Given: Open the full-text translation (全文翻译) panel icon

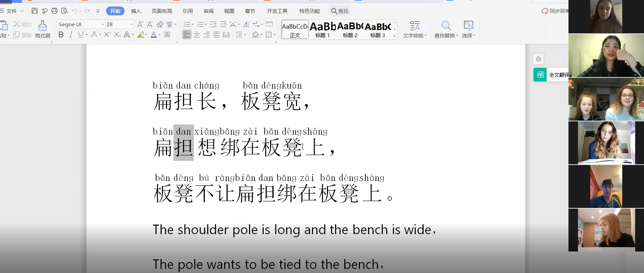Looking at the screenshot, I should [540, 75].
